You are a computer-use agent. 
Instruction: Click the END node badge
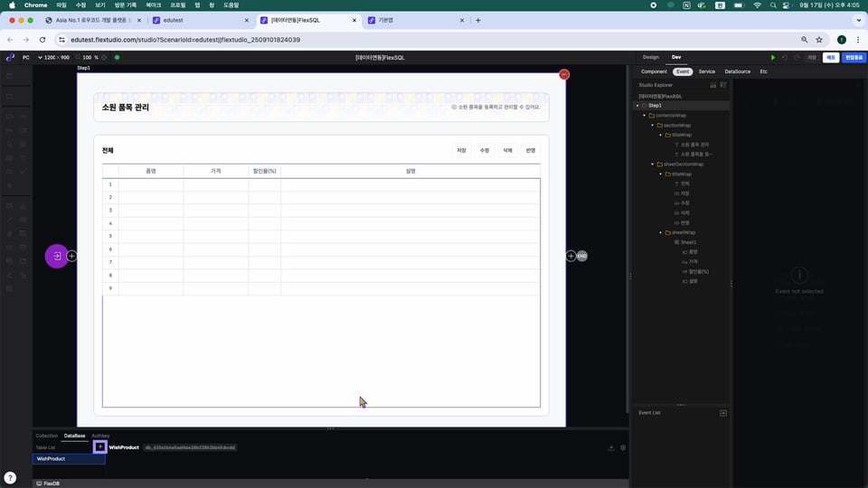(581, 256)
